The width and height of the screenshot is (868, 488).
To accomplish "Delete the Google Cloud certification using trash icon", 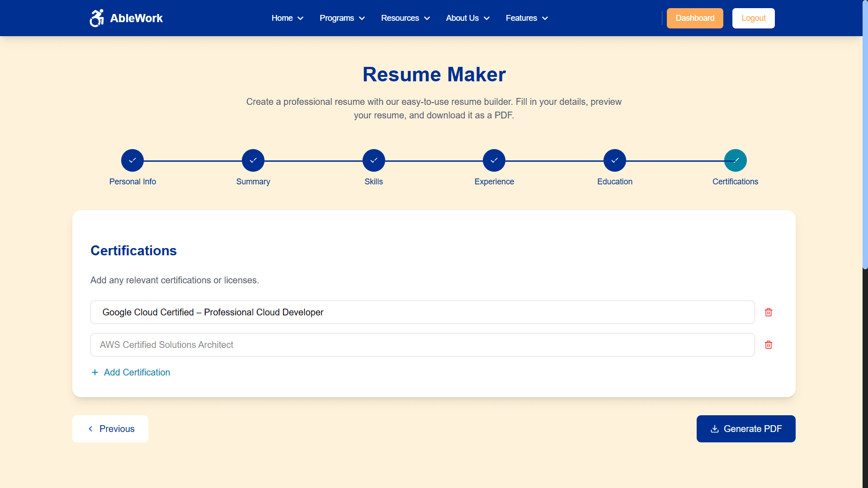I will click(x=768, y=312).
